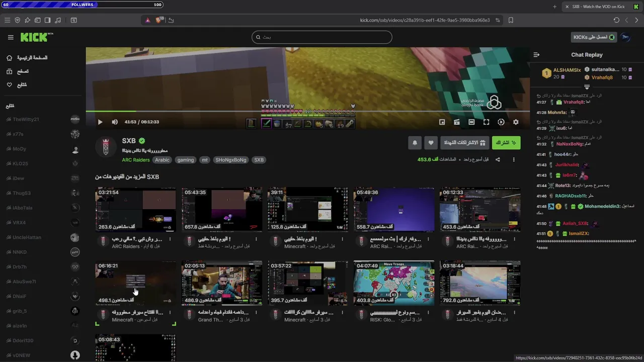
Task: Go to Kick home via logo
Action: pos(36,37)
